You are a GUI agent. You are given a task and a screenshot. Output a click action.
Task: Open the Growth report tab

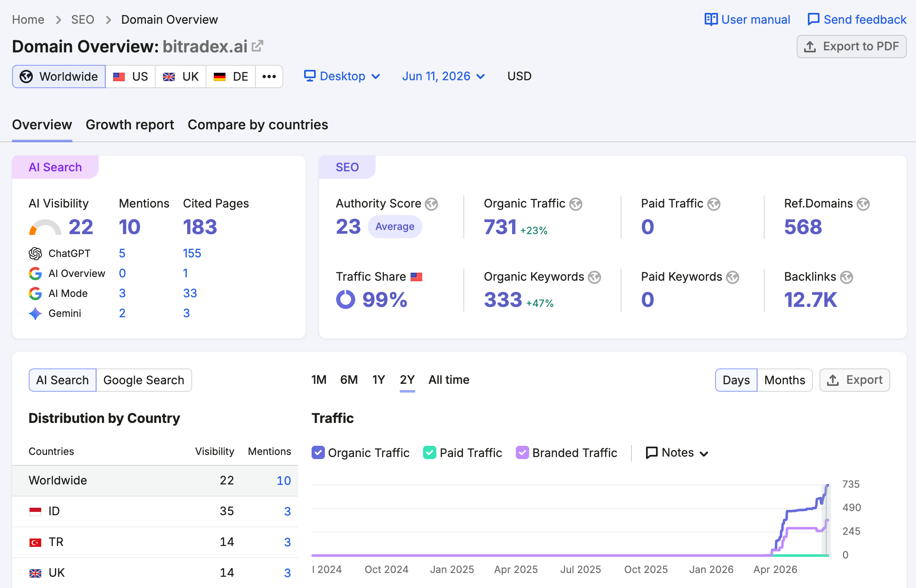(130, 125)
